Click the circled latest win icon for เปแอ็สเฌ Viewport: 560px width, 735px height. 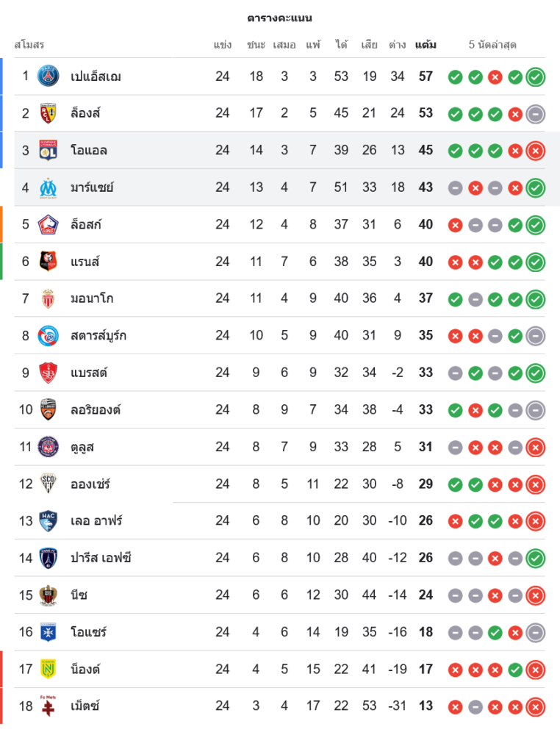tap(536, 76)
